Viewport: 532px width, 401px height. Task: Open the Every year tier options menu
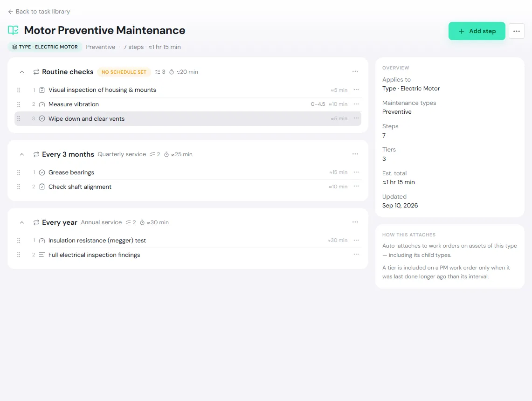tap(355, 222)
